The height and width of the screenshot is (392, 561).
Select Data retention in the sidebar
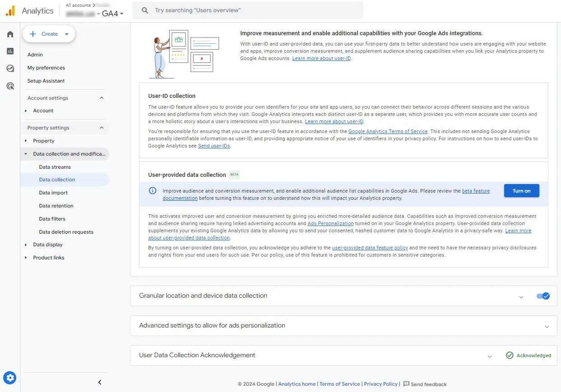tap(56, 206)
